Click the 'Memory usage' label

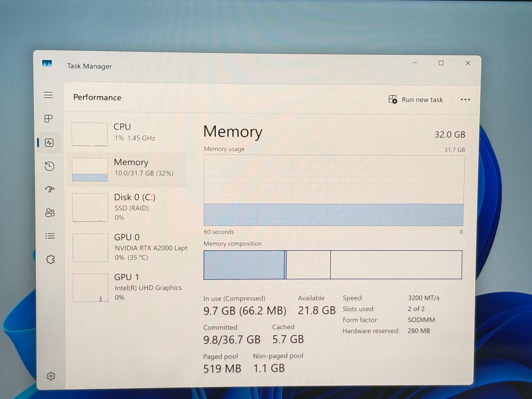pyautogui.click(x=224, y=149)
